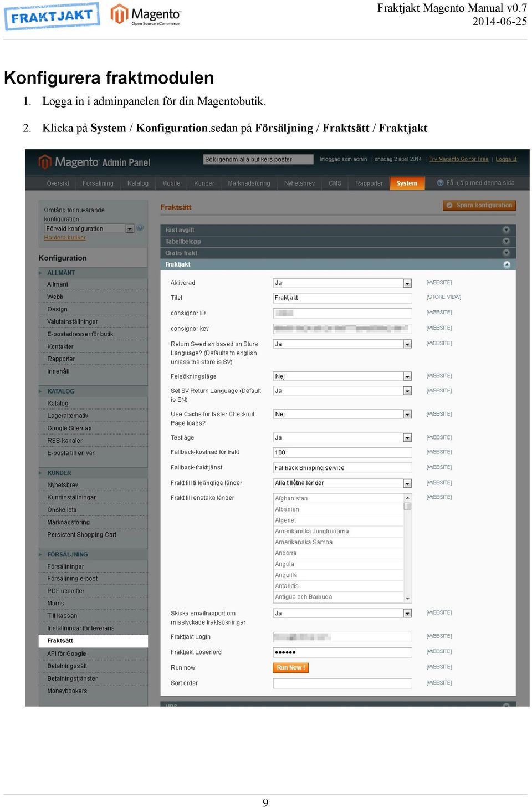Open the configuration scope dropdown

pyautogui.click(x=89, y=228)
